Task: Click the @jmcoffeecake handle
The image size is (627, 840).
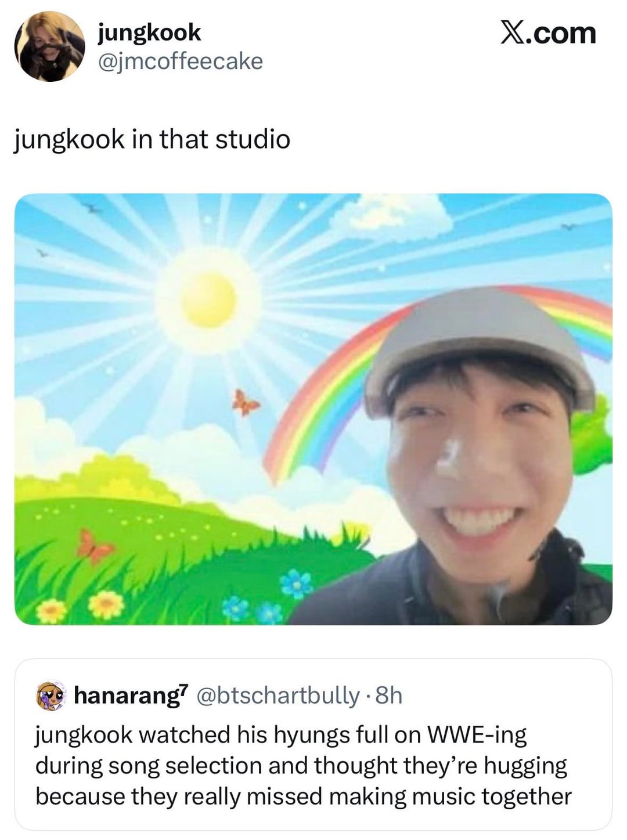Action: point(181,61)
